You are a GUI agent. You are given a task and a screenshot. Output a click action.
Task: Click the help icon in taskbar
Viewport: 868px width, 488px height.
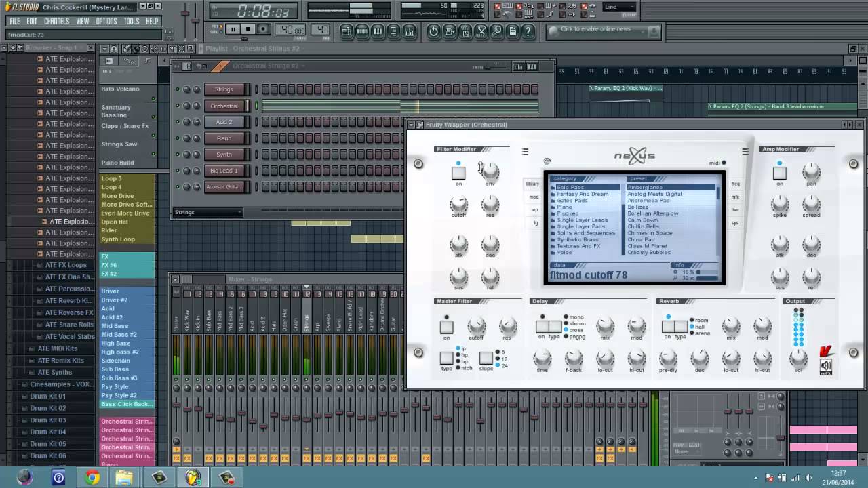click(59, 478)
